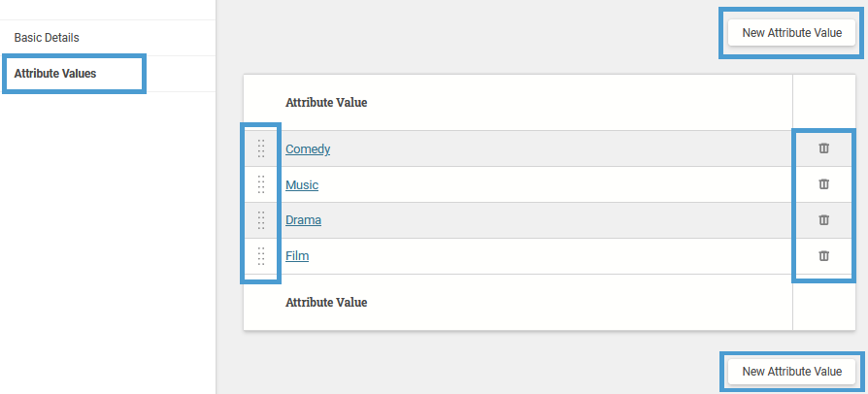Click bottom New Attribute Value button
This screenshot has height=394, width=868.
[791, 372]
